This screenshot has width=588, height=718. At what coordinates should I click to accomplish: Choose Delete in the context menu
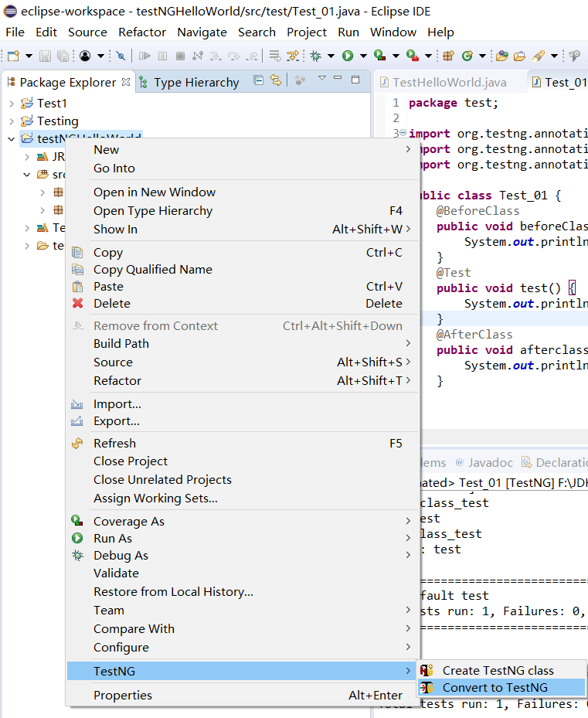pyautogui.click(x=243, y=303)
